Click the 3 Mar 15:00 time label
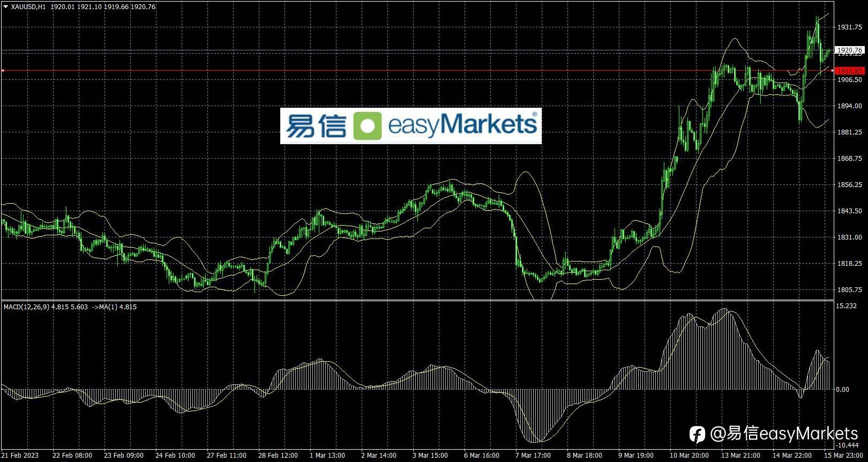This screenshot has height=462, width=868. [430, 456]
